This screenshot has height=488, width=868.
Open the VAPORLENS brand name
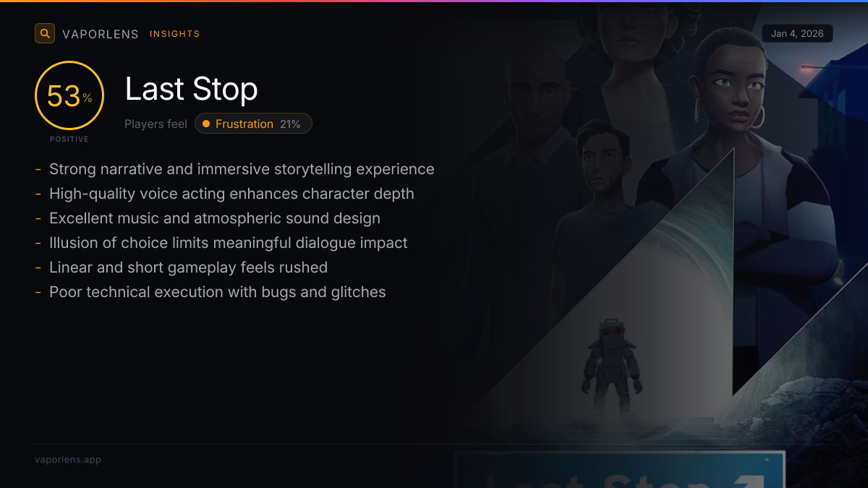101,34
